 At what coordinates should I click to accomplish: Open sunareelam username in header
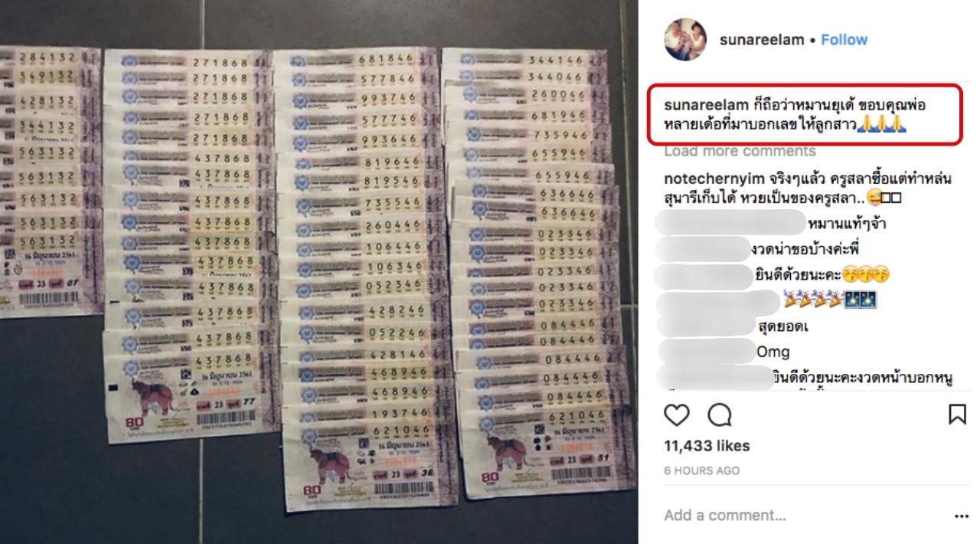[x=761, y=40]
